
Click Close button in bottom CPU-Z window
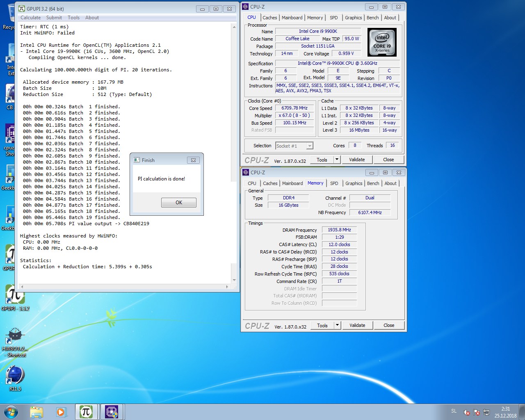point(389,325)
